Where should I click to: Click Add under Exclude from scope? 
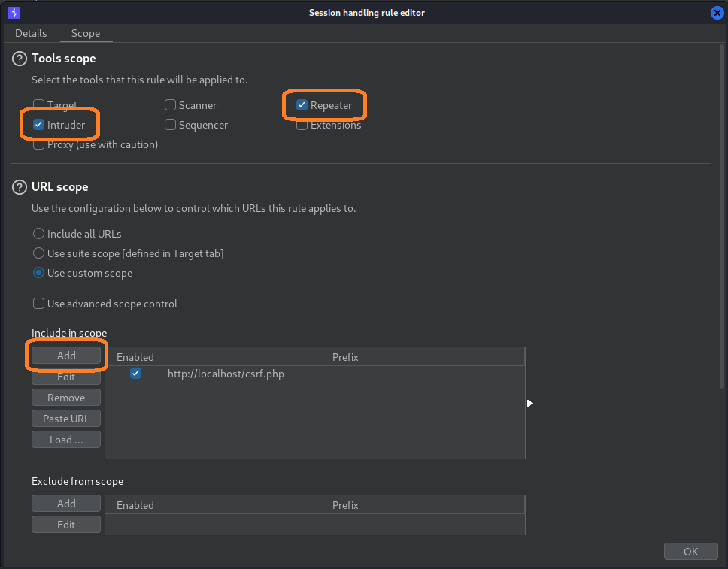(x=65, y=503)
